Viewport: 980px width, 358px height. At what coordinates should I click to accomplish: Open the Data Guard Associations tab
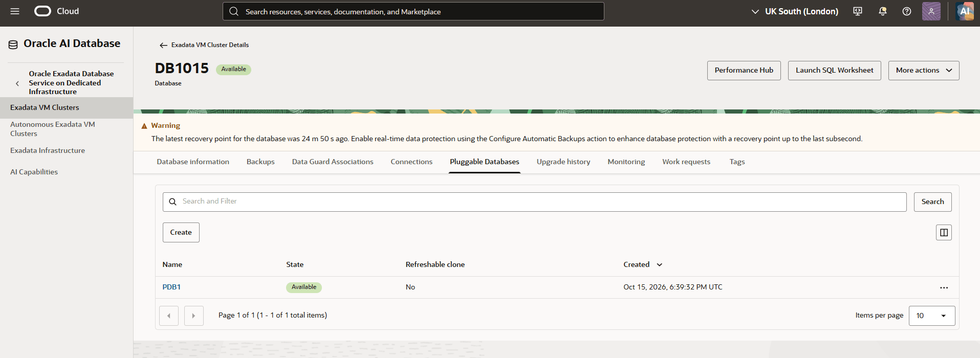coord(333,162)
